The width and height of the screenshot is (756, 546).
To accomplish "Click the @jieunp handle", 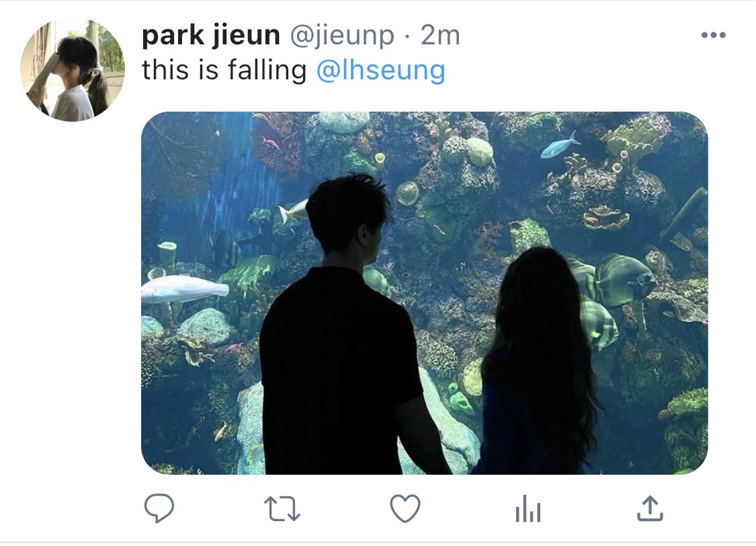I will [x=341, y=36].
